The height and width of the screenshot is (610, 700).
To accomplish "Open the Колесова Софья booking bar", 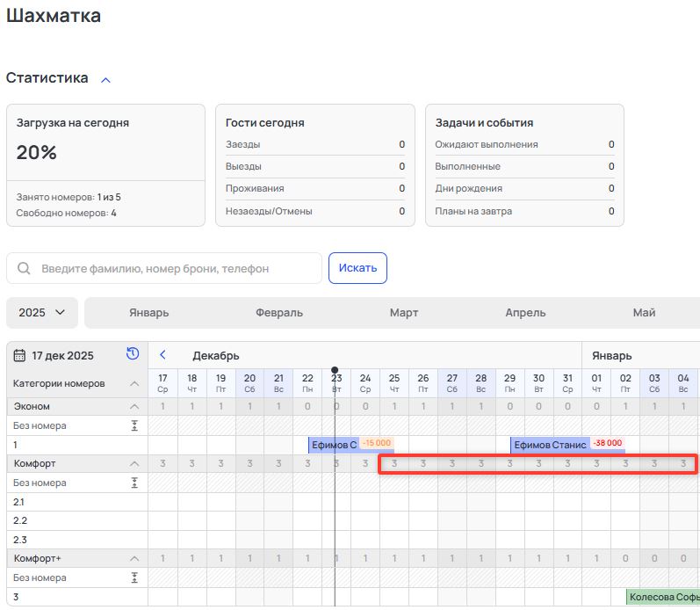I will tap(663, 598).
